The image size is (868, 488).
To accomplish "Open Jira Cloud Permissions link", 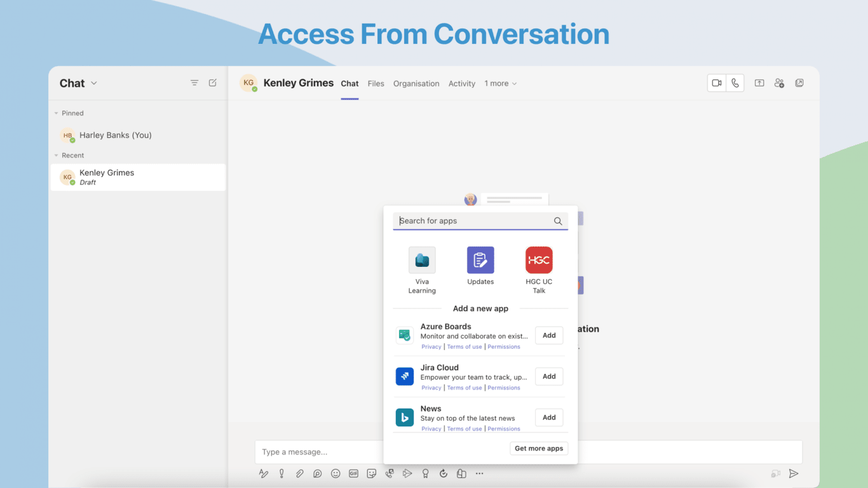I will (x=504, y=388).
